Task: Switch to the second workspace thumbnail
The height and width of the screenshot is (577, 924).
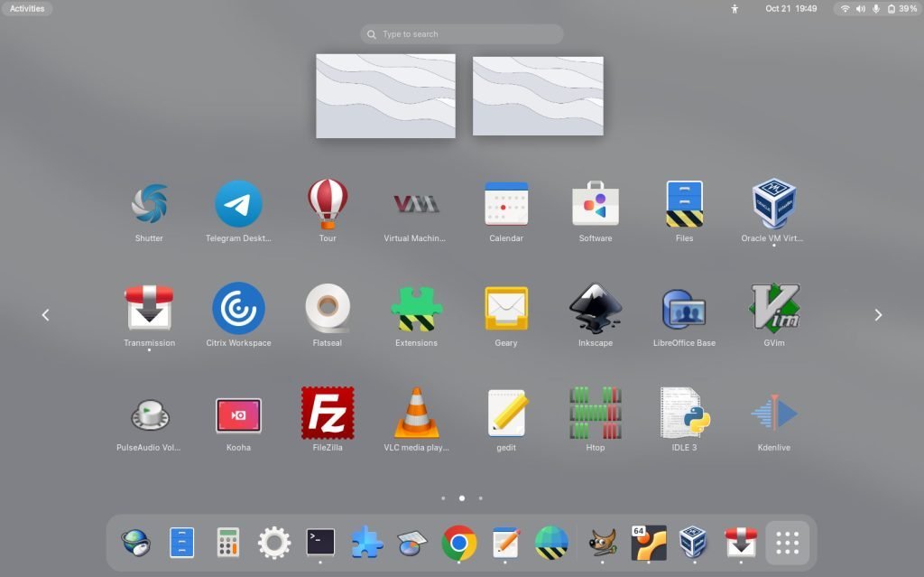Action: [x=538, y=96]
